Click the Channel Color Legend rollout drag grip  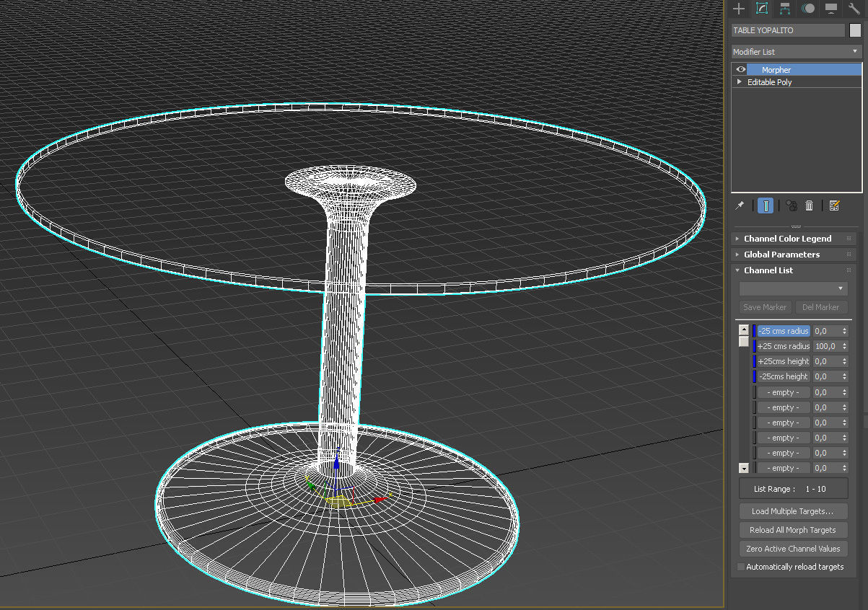click(x=849, y=239)
